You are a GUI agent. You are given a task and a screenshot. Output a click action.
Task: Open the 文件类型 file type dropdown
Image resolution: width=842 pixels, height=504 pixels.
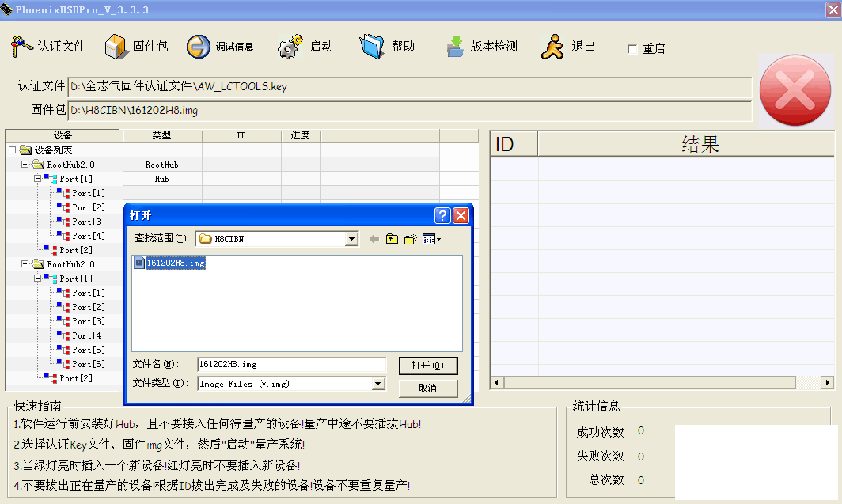point(380,383)
